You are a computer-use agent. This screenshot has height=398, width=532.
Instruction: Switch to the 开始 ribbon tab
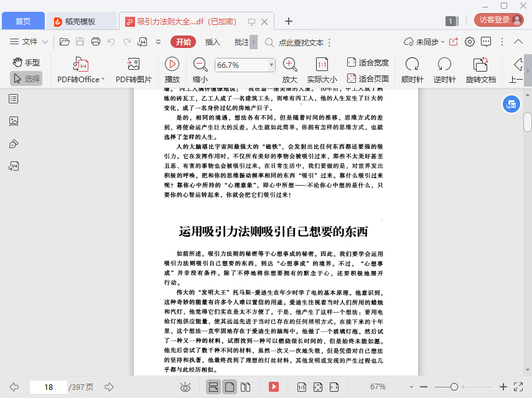183,42
